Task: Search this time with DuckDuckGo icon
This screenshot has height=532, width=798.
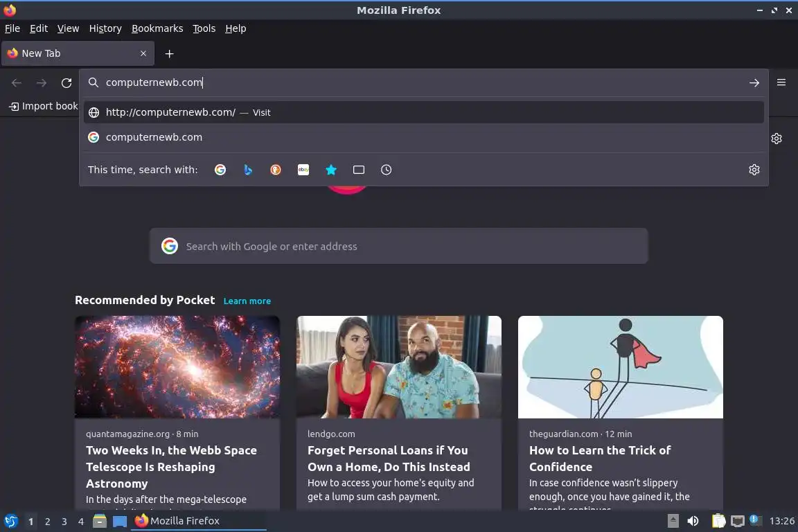Action: point(275,170)
